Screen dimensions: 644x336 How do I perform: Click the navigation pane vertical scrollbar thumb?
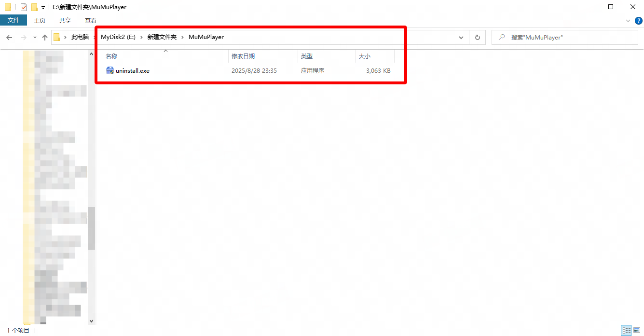[91, 228]
